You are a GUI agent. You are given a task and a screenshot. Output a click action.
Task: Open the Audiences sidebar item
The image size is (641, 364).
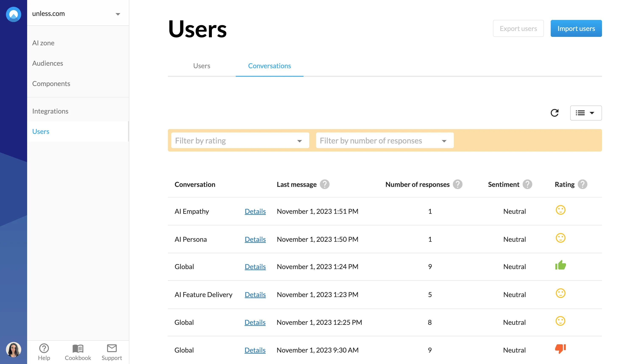tap(47, 63)
